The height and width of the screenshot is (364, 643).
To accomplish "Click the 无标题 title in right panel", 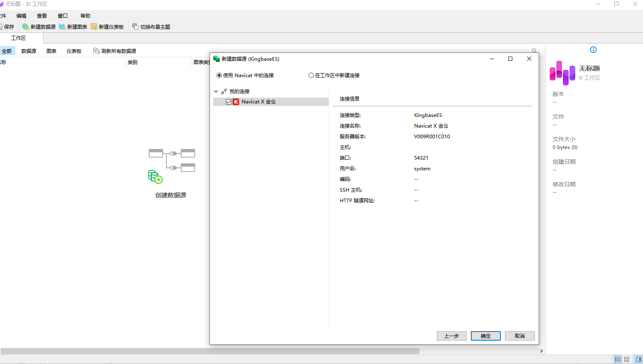I will point(590,69).
